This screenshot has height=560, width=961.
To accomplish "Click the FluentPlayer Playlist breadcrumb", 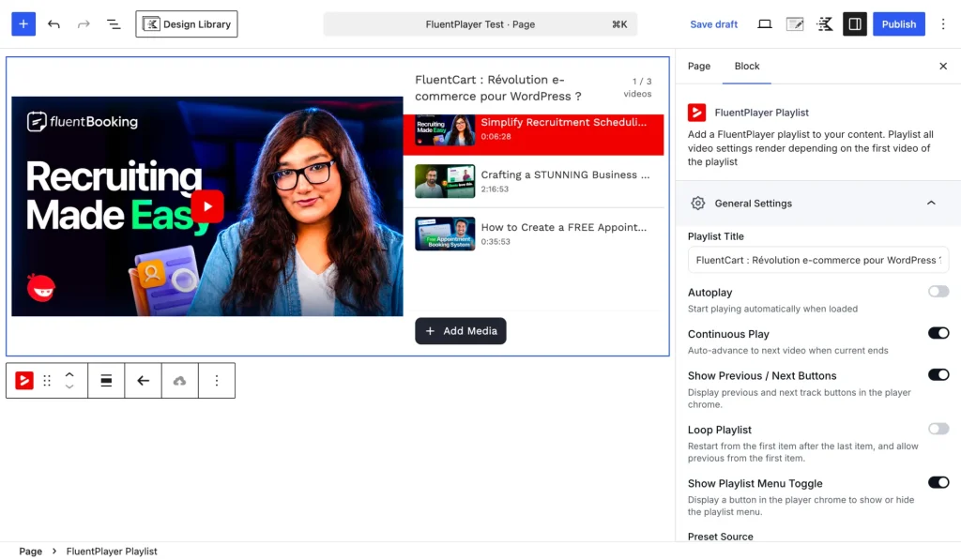I will (112, 551).
